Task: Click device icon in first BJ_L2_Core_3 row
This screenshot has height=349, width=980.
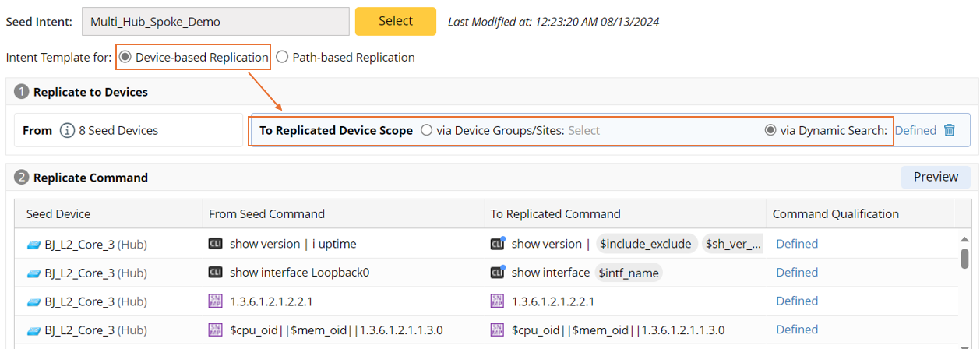Action: [x=33, y=245]
